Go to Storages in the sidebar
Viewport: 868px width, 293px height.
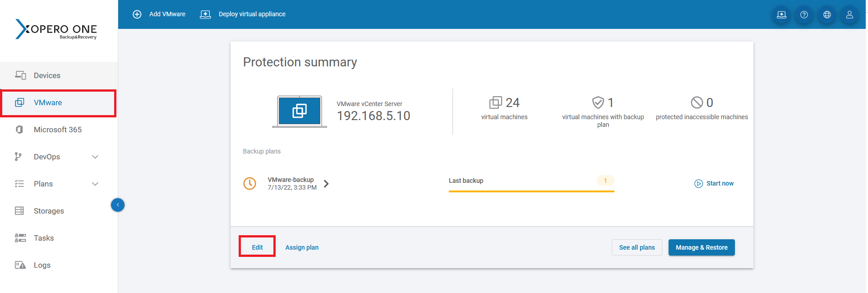(x=49, y=211)
